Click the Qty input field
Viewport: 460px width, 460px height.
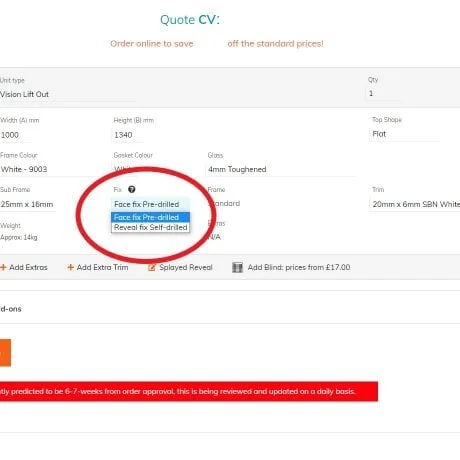click(x=383, y=93)
